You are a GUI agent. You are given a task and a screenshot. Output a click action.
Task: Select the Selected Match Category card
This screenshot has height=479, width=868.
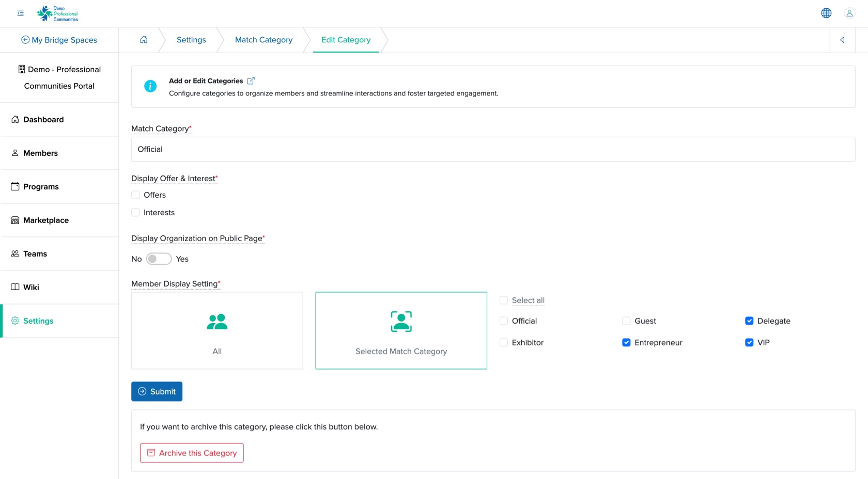(401, 330)
